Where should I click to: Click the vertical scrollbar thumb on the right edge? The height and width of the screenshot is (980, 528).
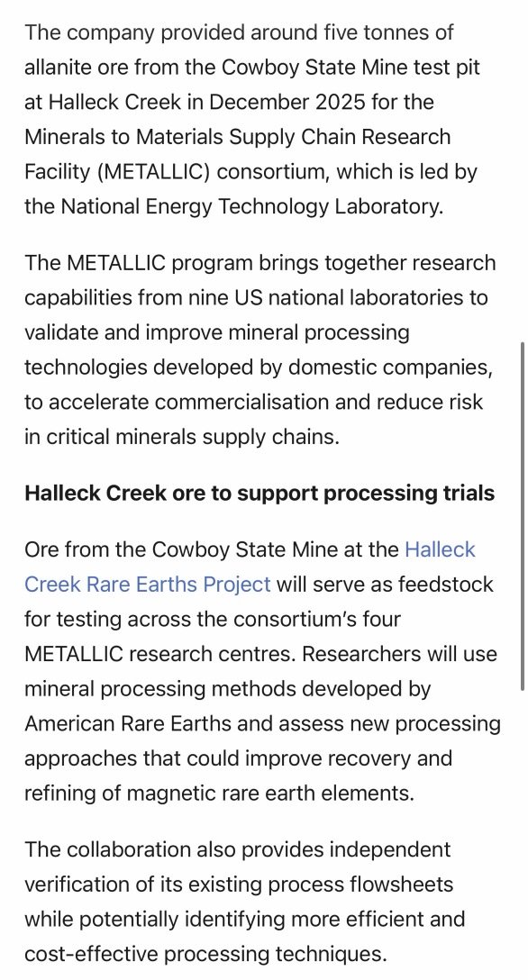[x=522, y=515]
